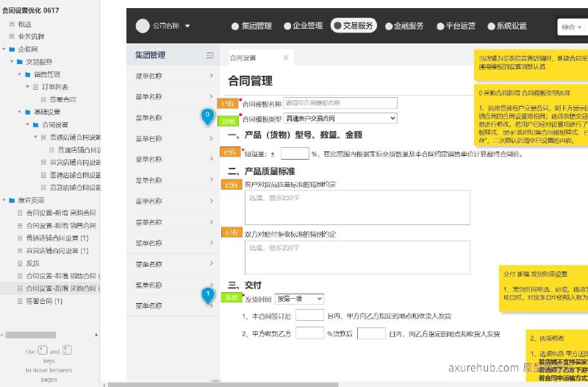
Task: Collapse the 订单列表 tree node arrow
Action: point(28,87)
